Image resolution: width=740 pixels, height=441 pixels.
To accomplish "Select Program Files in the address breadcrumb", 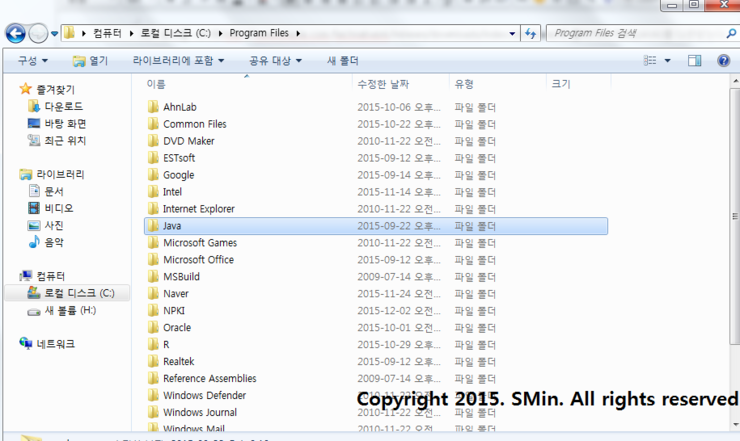I will pos(259,33).
